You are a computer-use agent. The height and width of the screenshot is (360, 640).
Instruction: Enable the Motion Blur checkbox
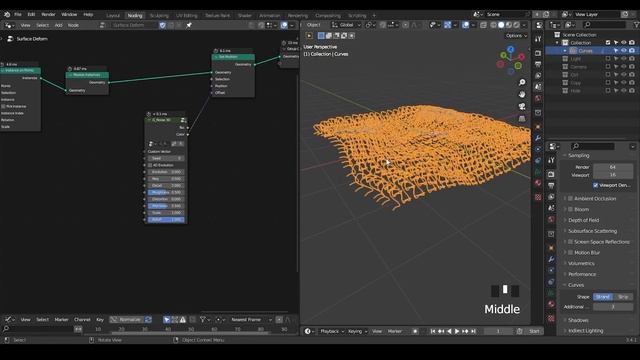571,253
